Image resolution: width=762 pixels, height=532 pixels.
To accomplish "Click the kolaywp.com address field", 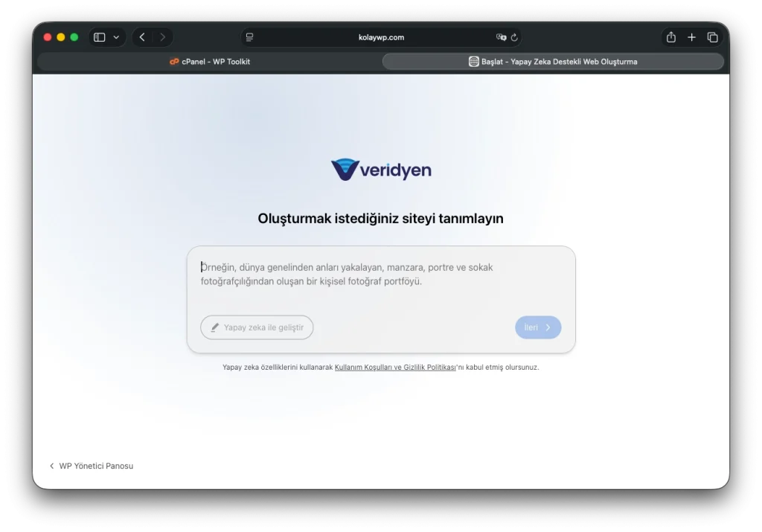I will click(x=381, y=37).
